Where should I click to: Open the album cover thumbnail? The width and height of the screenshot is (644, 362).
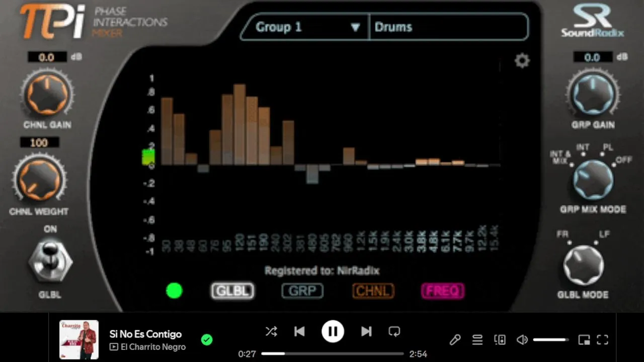(79, 339)
